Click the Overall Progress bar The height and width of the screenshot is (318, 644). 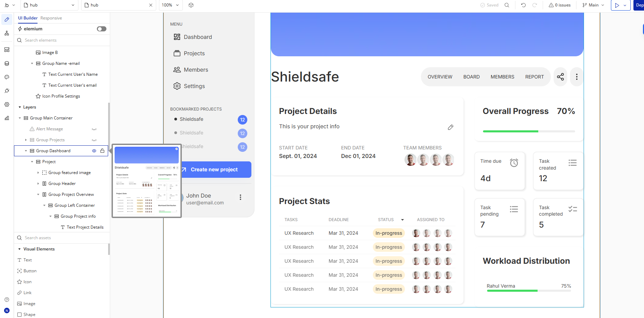pyautogui.click(x=529, y=131)
